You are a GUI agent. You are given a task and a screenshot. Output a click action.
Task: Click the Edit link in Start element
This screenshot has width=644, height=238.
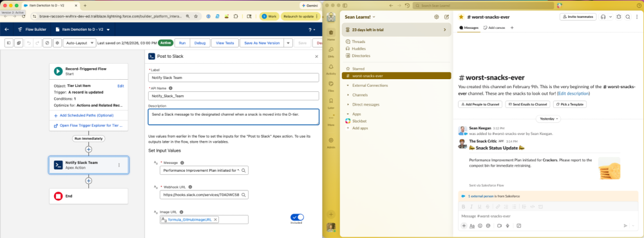point(120,86)
